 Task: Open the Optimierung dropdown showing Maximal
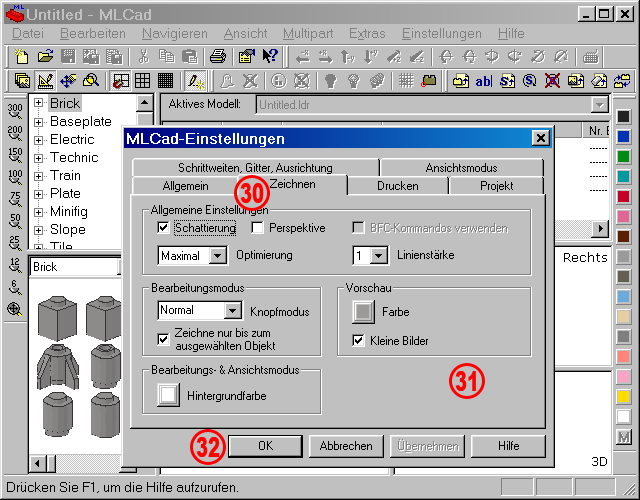[x=218, y=256]
